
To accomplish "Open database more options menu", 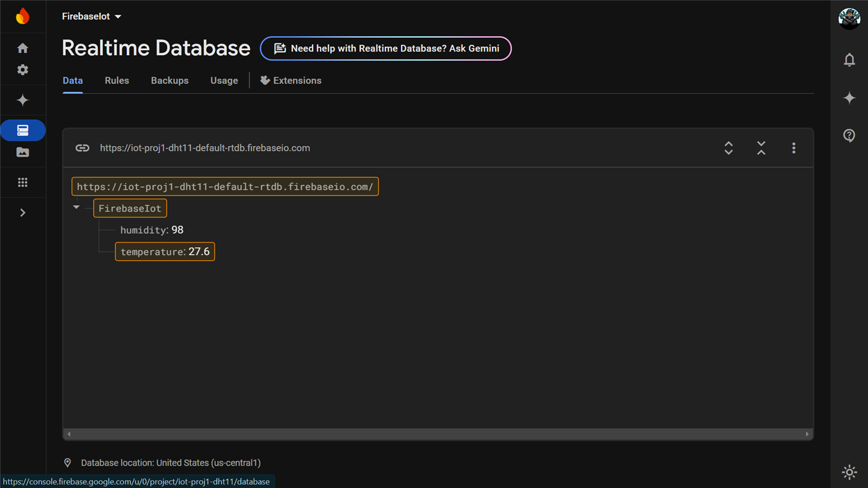I will (x=794, y=148).
